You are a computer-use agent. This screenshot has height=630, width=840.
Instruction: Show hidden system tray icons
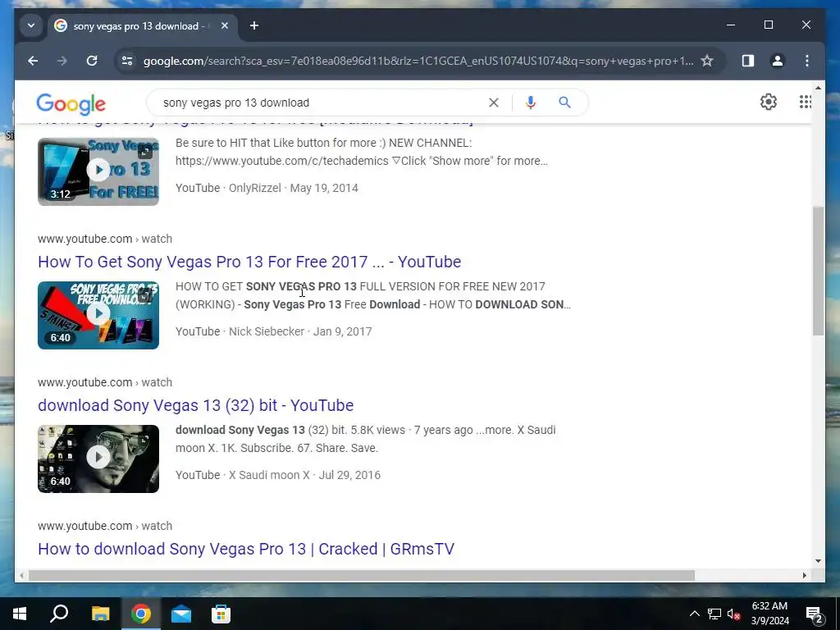(694, 614)
